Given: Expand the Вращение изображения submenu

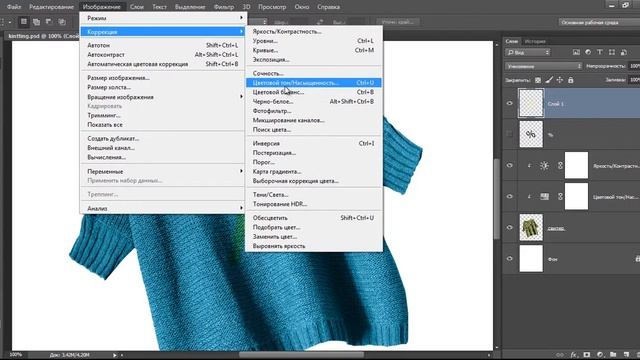Looking at the screenshot, I should click(163, 97).
